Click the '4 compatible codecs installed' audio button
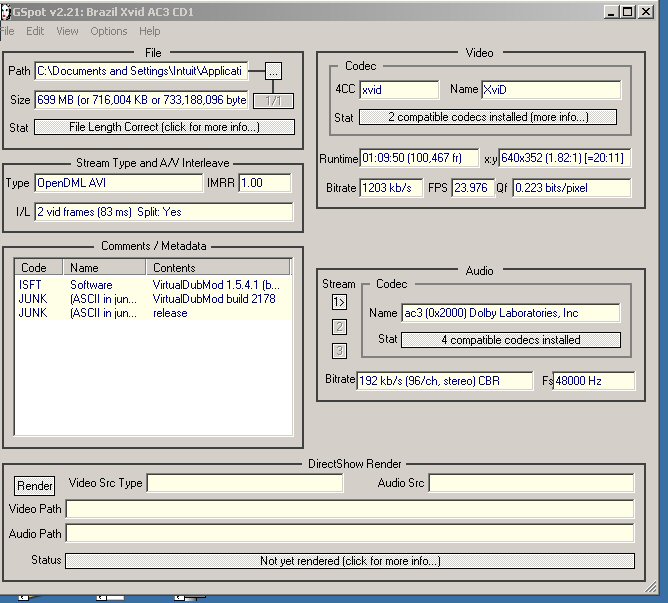This screenshot has height=603, width=668. coord(511,340)
